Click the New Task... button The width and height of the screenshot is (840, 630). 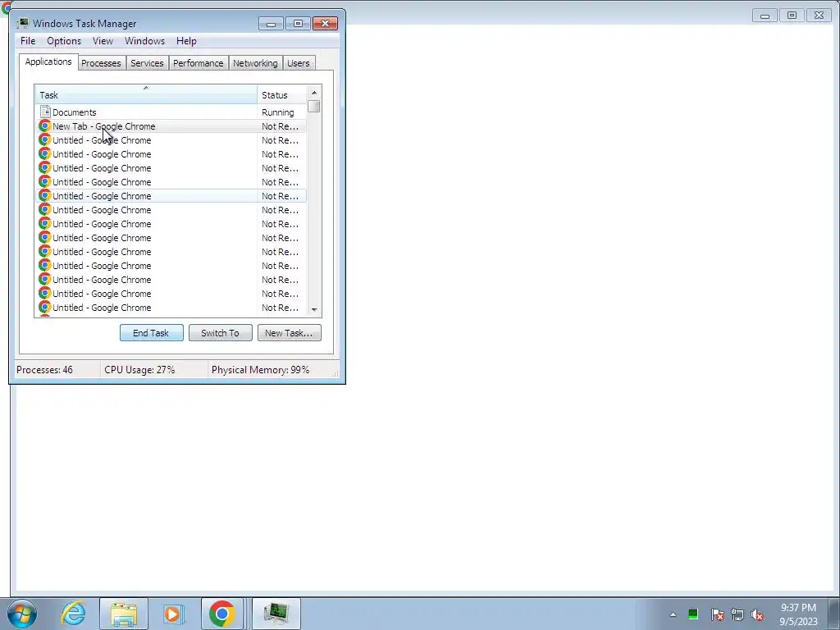point(290,333)
